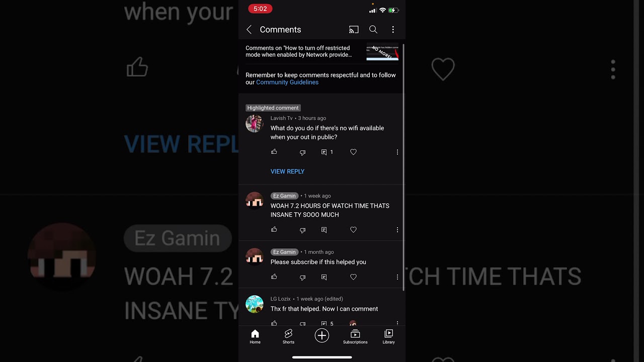Open the header three-dot overflow menu
The height and width of the screenshot is (362, 644).
click(393, 30)
